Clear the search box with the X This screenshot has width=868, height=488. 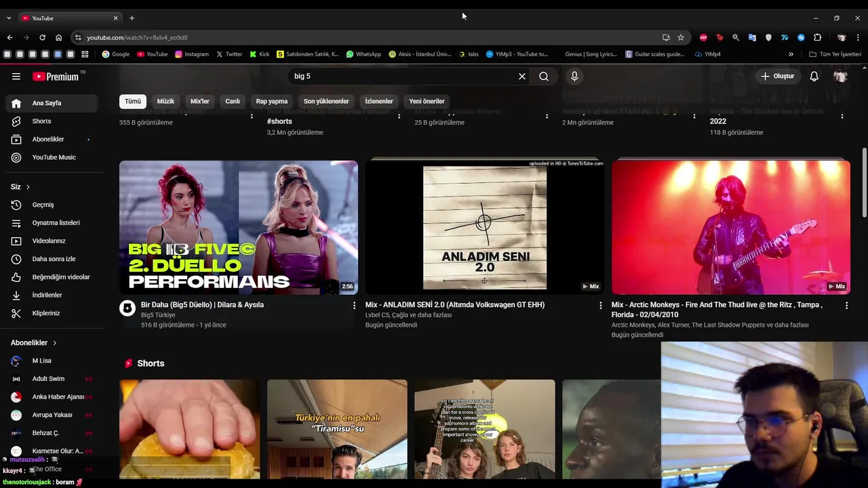[x=522, y=77]
